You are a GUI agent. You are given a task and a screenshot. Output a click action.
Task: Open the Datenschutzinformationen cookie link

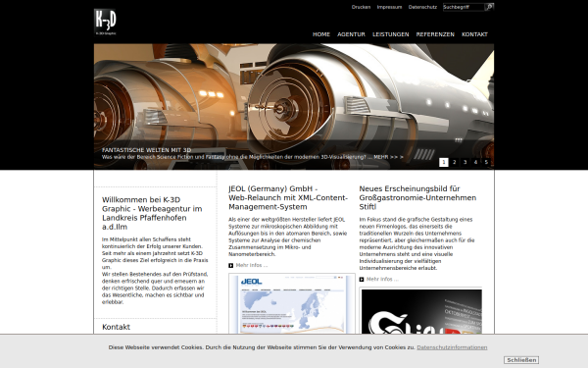pyautogui.click(x=452, y=347)
